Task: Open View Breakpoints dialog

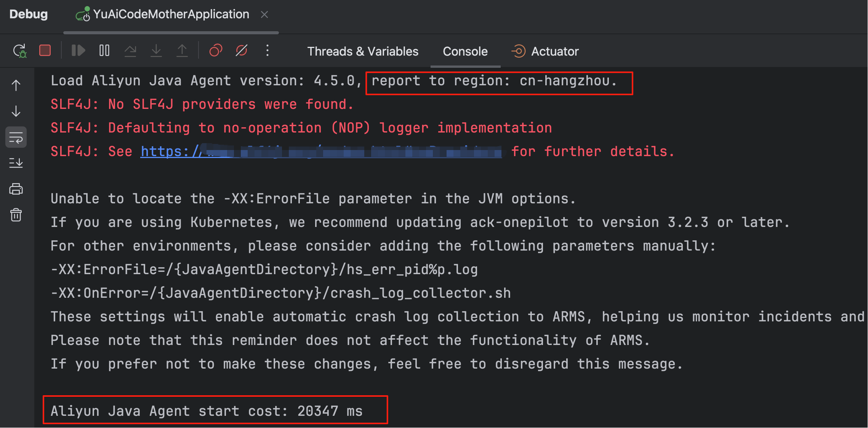Action: pyautogui.click(x=216, y=51)
